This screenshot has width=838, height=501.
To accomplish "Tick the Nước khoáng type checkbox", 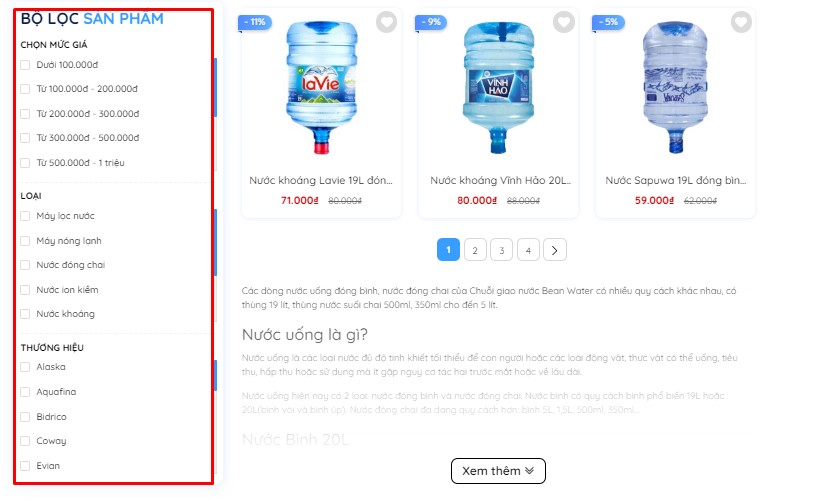I will (25, 314).
